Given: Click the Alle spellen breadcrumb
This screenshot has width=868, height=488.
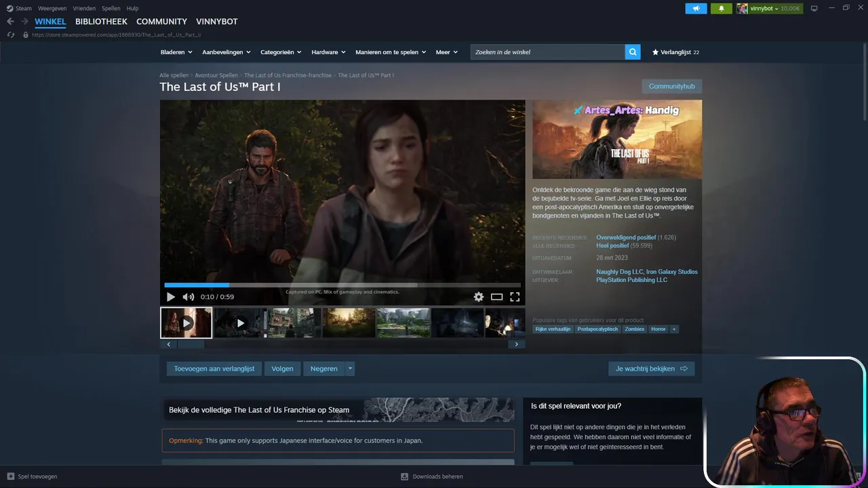Looking at the screenshot, I should tap(174, 75).
